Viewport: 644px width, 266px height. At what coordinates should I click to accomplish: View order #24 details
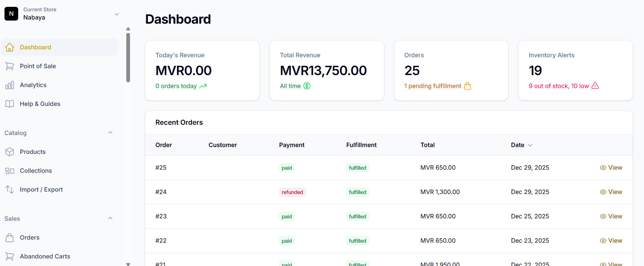[x=611, y=192]
